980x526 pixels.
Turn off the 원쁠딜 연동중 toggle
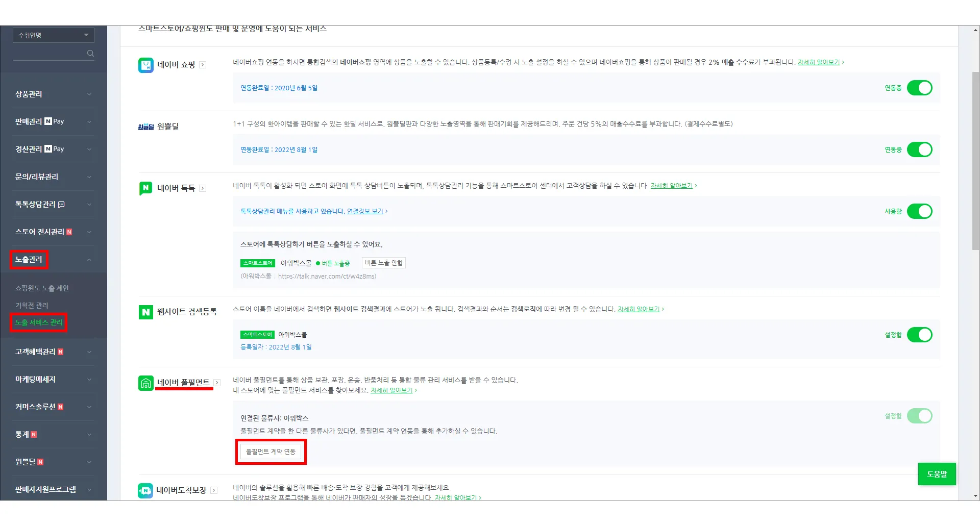tap(919, 149)
